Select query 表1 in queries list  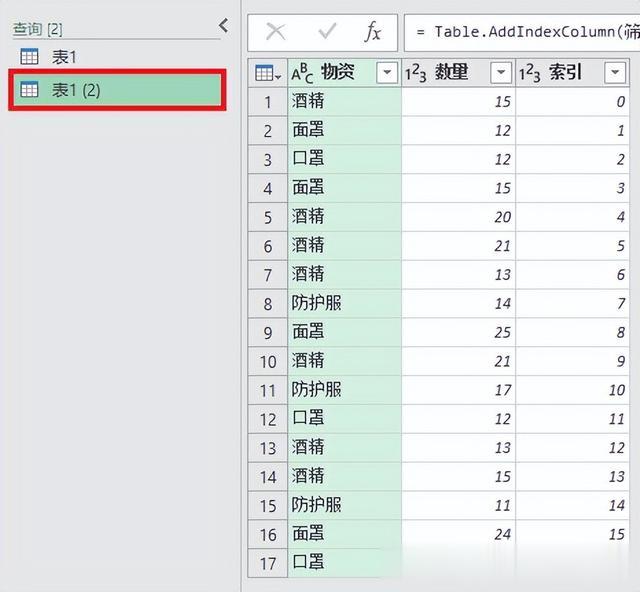(x=64, y=57)
